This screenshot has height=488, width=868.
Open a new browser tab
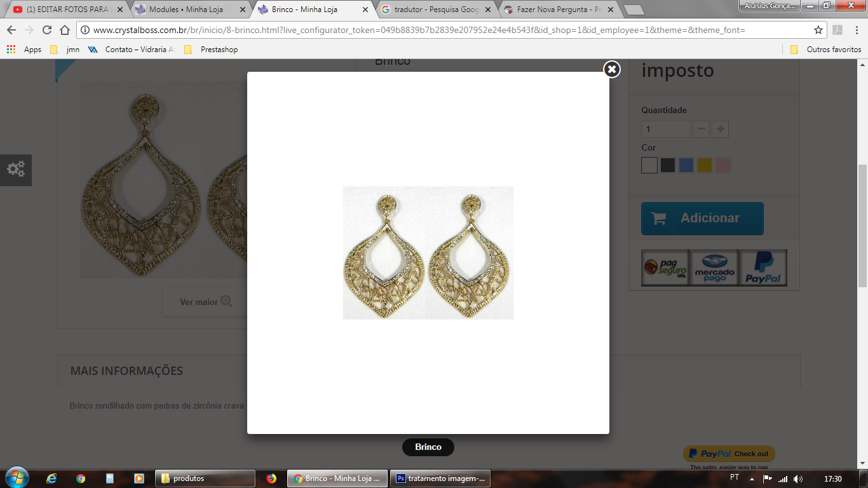pos(634,10)
